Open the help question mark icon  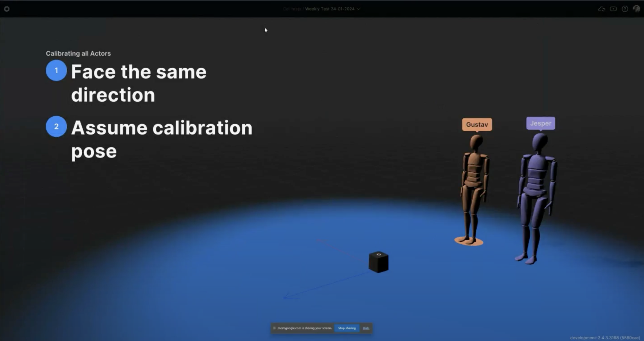(625, 9)
